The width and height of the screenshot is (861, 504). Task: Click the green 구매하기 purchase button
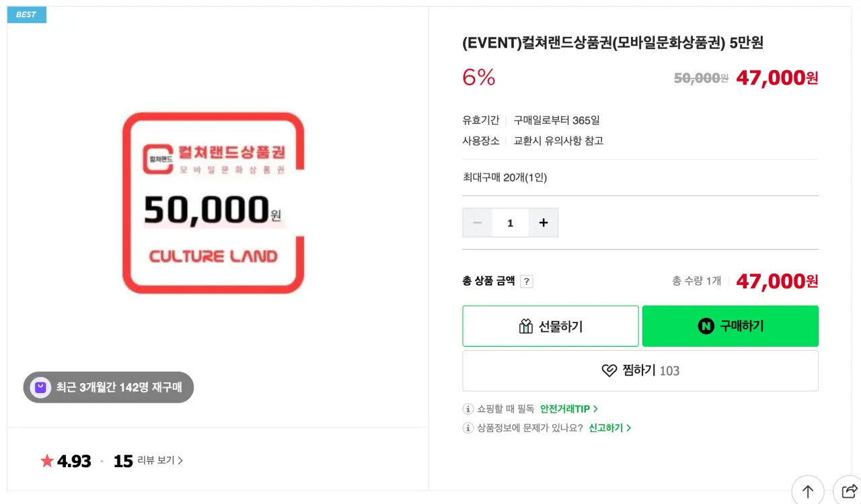tap(731, 326)
